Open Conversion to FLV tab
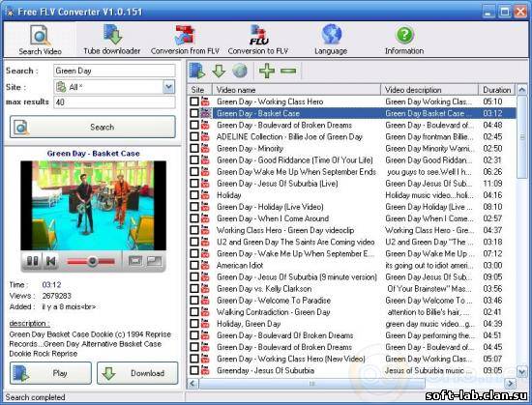 (x=258, y=40)
